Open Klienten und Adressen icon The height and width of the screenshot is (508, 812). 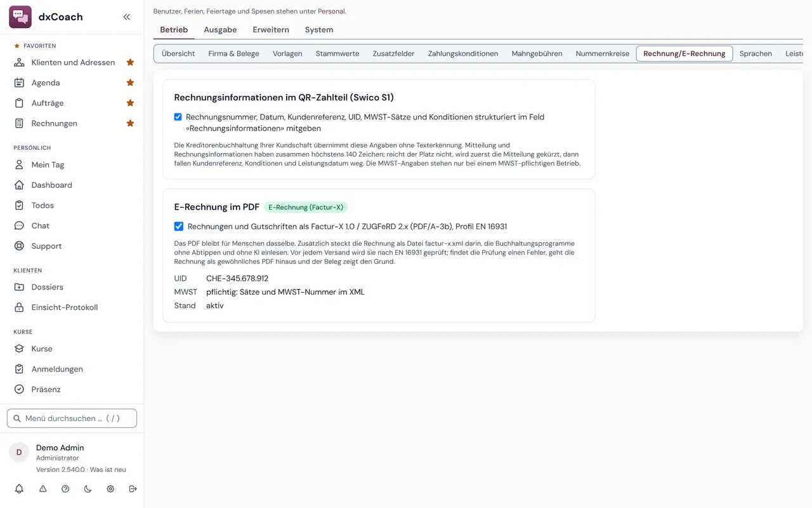19,62
